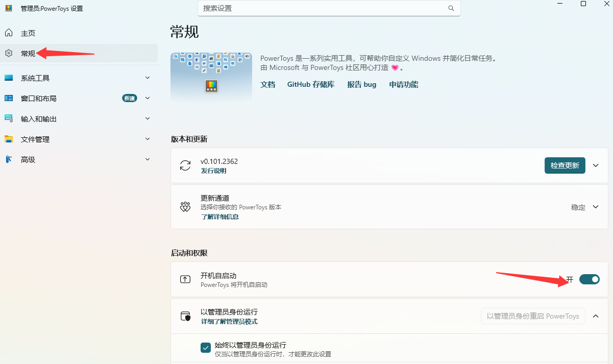Click the 输入和输出 keyboard icon
Screen dimensions: 613x364
click(9, 118)
